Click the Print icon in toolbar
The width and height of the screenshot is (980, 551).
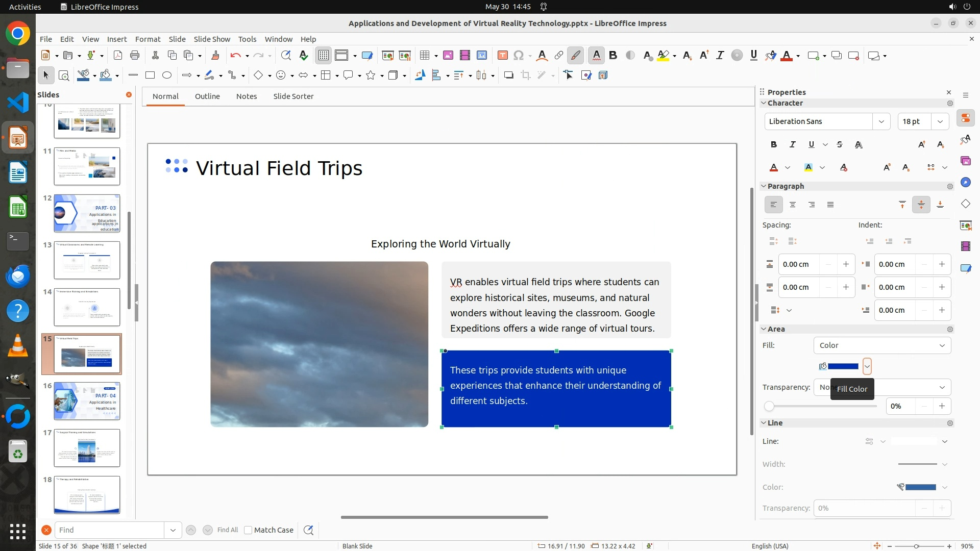[135, 56]
